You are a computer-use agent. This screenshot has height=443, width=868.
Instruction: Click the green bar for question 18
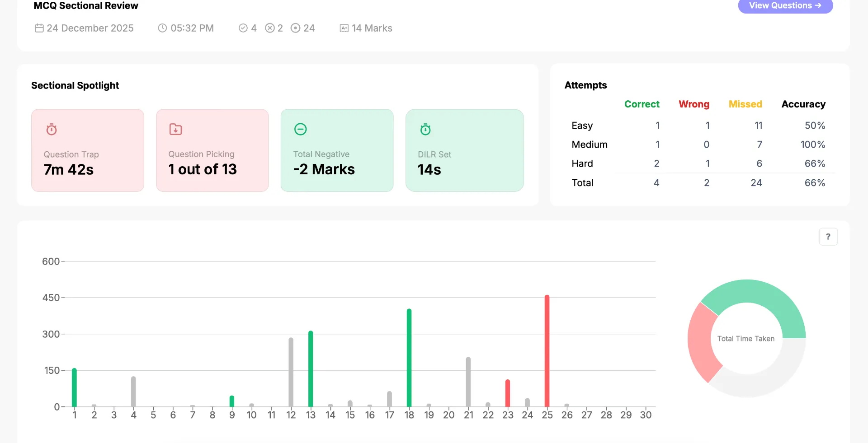(409, 358)
